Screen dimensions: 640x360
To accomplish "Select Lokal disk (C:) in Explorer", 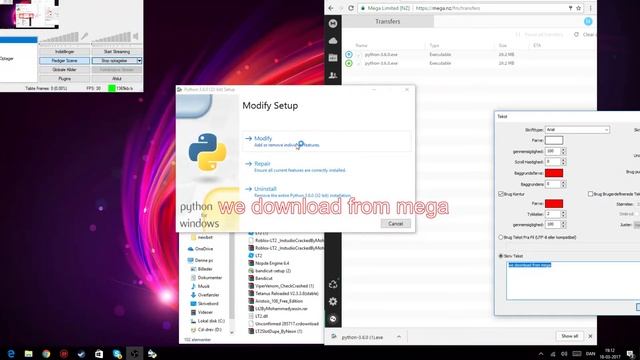I will 207,321.
